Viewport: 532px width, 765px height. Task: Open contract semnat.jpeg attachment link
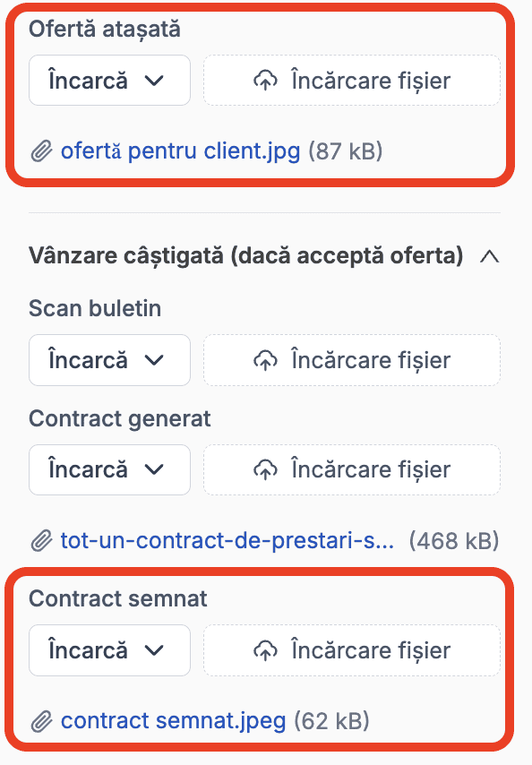pyautogui.click(x=173, y=721)
